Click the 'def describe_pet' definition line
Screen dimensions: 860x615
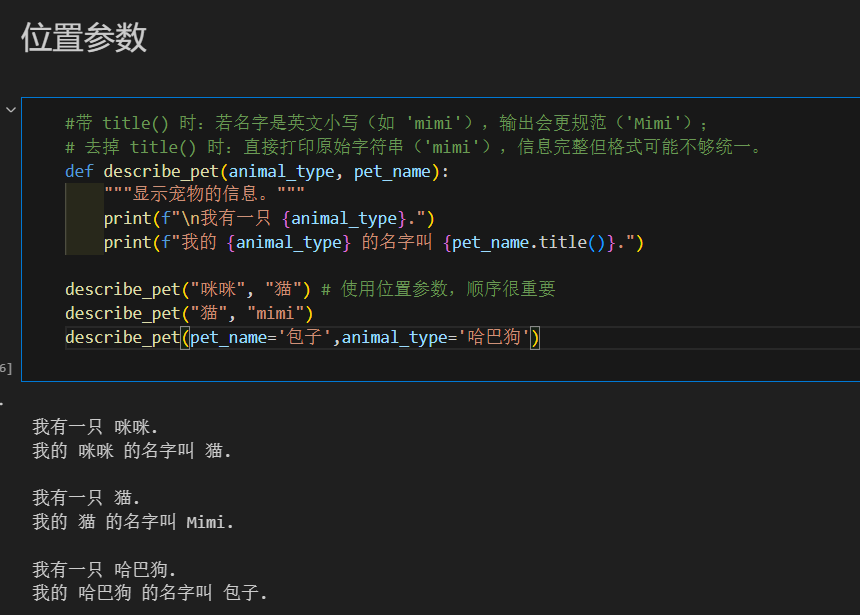point(257,172)
